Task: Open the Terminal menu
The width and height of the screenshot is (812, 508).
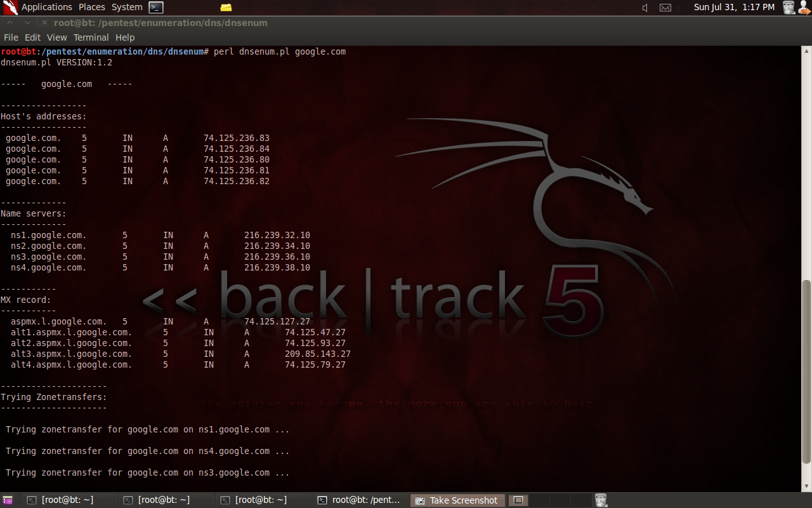Action: 91,37
